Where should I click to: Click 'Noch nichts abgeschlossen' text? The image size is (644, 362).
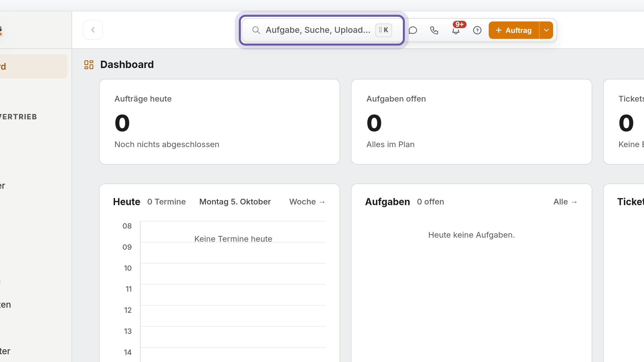pos(167,144)
